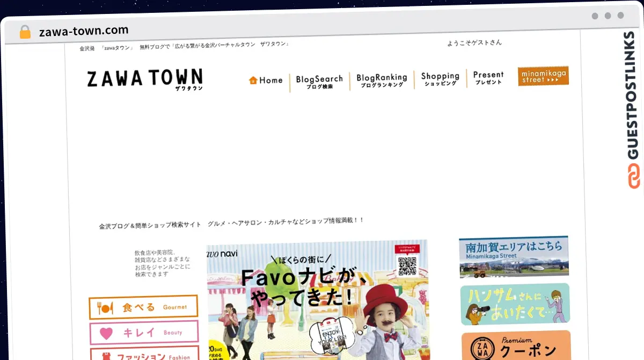Go to the BlogRanking page
This screenshot has width=644, height=360.
coord(382,81)
